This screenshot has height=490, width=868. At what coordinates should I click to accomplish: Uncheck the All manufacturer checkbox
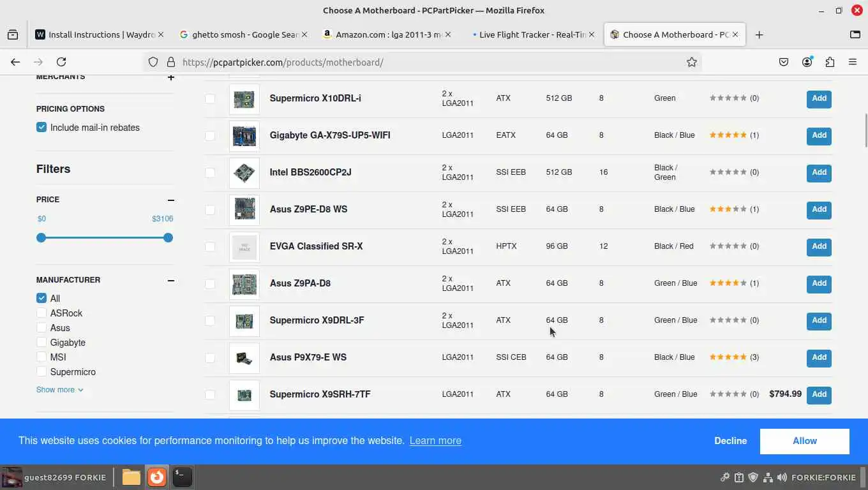pos(41,299)
